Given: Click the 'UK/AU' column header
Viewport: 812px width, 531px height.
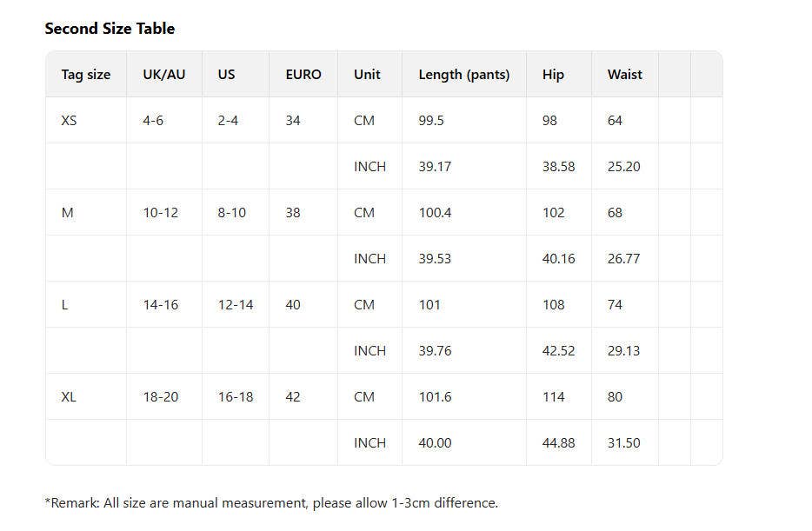Looking at the screenshot, I should (x=163, y=75).
